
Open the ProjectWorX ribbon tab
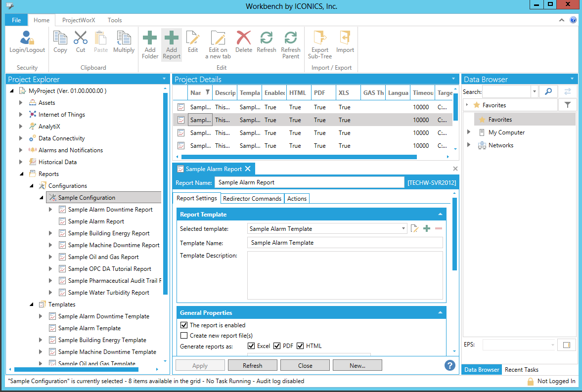click(79, 20)
